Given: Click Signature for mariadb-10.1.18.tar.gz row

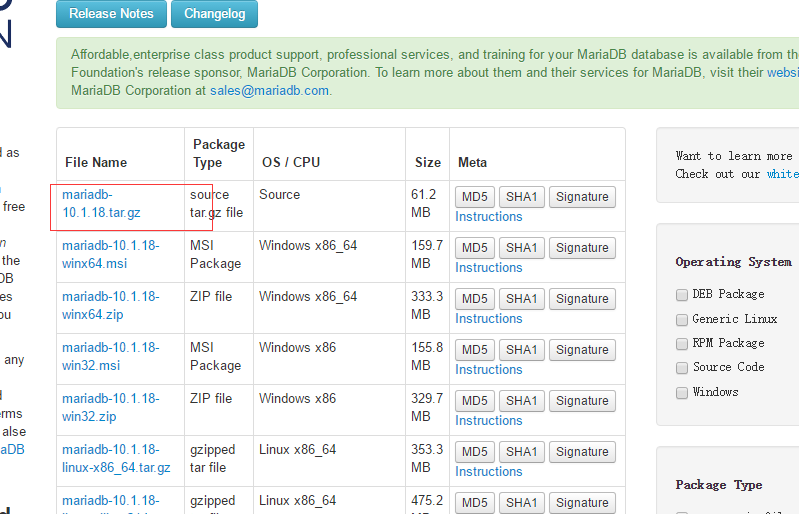Looking at the screenshot, I should (582, 197).
